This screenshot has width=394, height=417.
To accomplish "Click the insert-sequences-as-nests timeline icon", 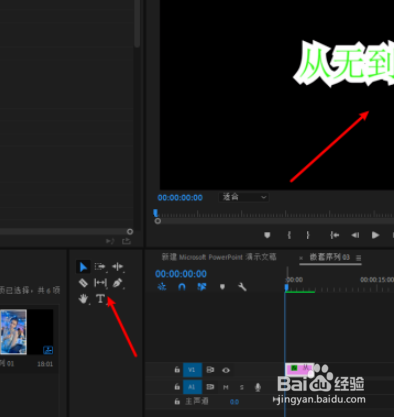I will point(162,287).
